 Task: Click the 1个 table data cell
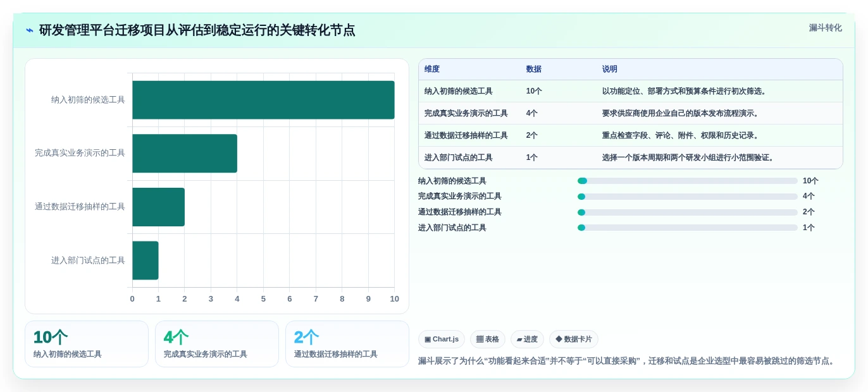pos(532,157)
